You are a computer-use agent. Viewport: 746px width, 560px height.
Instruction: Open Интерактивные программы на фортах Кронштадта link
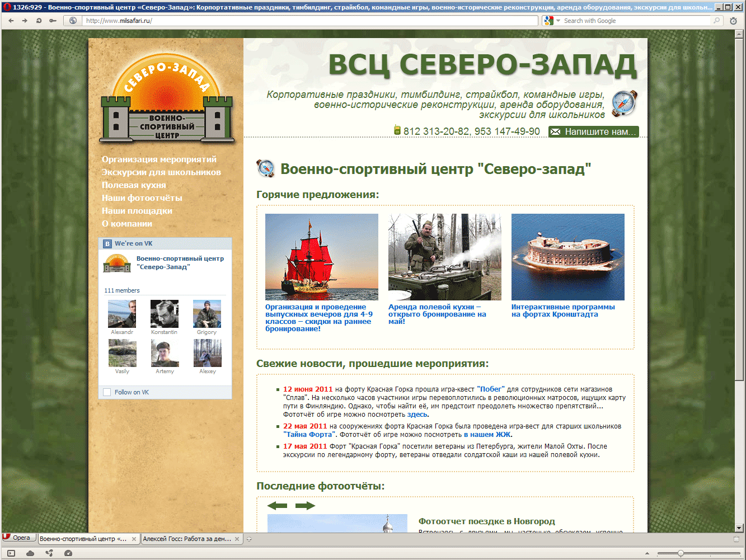(x=563, y=310)
